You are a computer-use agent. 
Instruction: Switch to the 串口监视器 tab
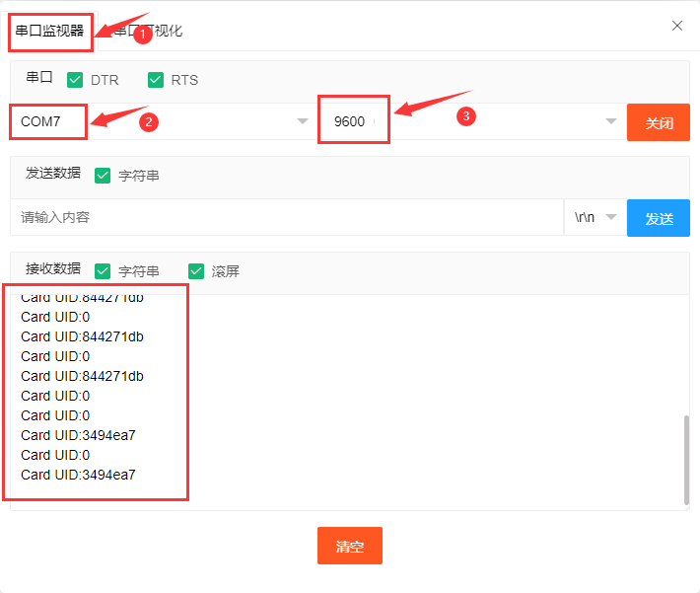[x=49, y=31]
